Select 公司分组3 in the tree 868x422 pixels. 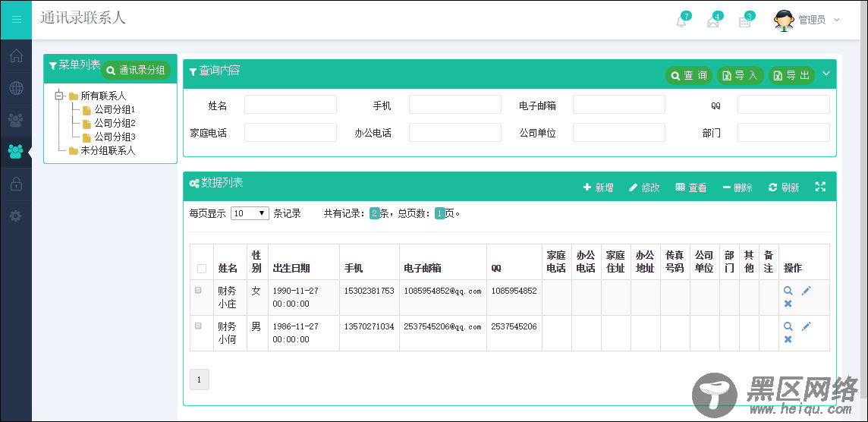pos(115,137)
